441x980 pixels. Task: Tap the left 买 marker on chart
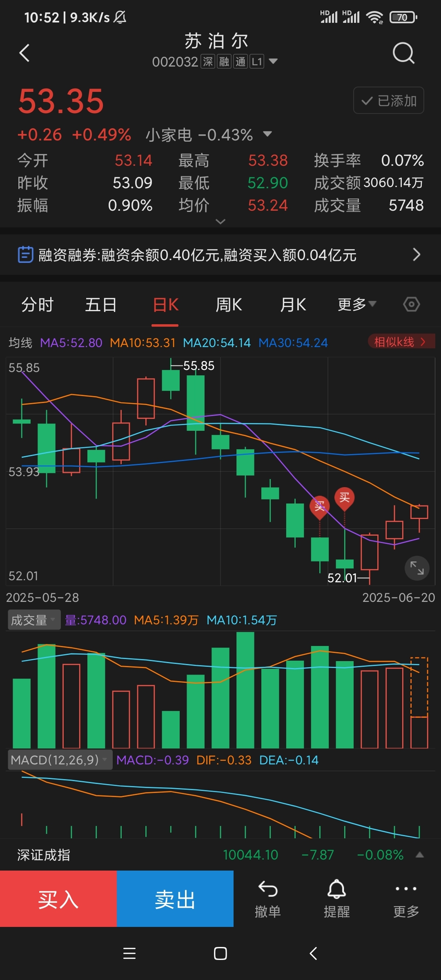[x=320, y=507]
